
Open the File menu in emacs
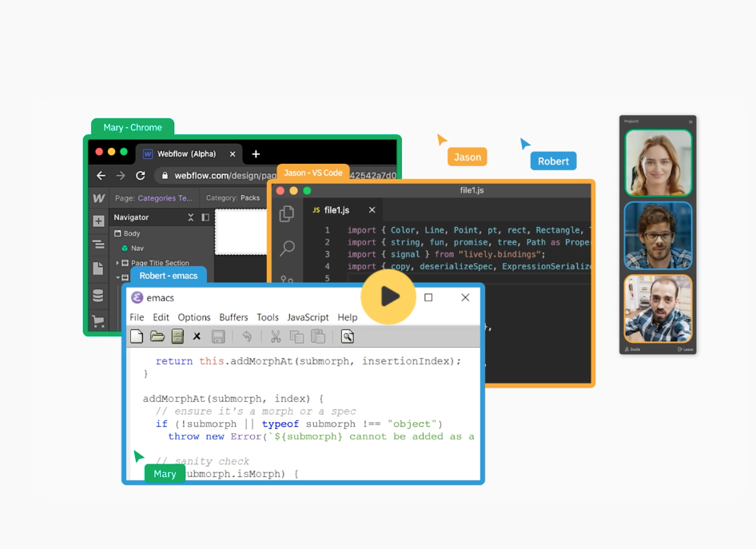point(137,317)
